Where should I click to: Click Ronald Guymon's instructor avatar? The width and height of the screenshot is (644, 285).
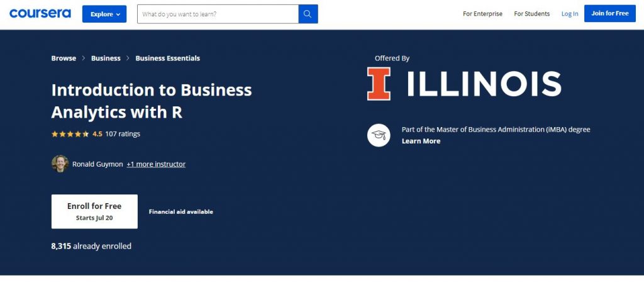[60, 164]
